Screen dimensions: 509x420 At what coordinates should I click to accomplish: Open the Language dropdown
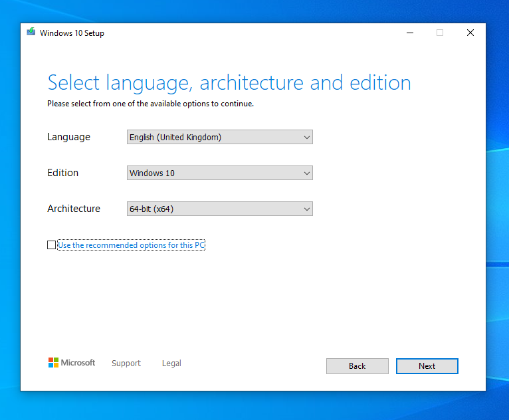(x=220, y=137)
